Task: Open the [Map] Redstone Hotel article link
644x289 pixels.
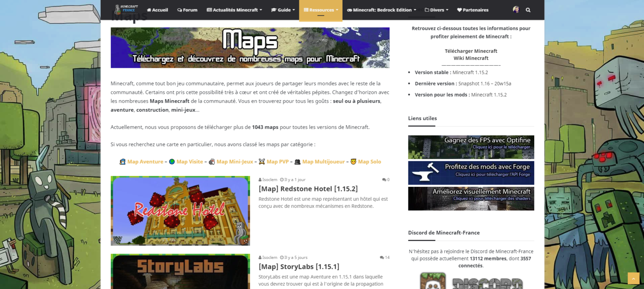Action: click(x=308, y=188)
